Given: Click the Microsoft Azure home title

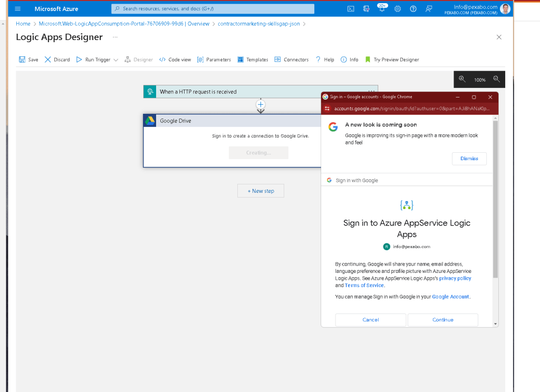Looking at the screenshot, I should coord(56,8).
